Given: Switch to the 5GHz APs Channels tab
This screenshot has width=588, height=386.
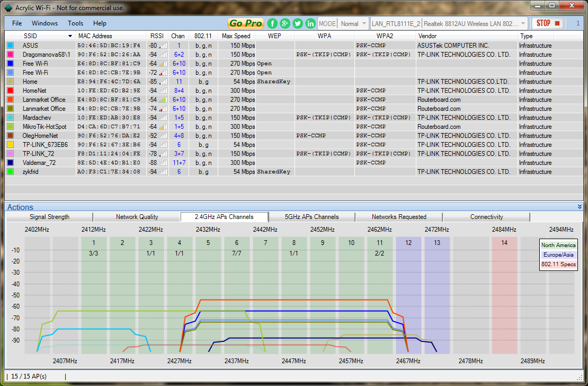Looking at the screenshot, I should pos(311,217).
